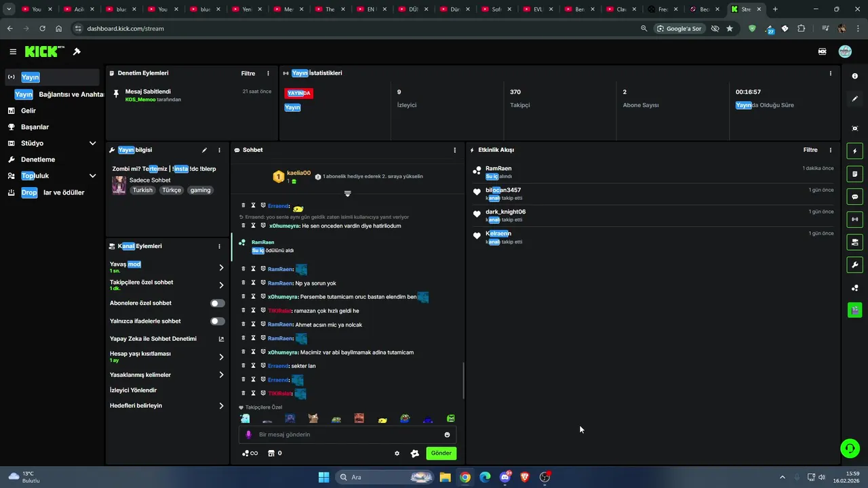Expand Yavaş mod settings arrow

[x=221, y=268]
